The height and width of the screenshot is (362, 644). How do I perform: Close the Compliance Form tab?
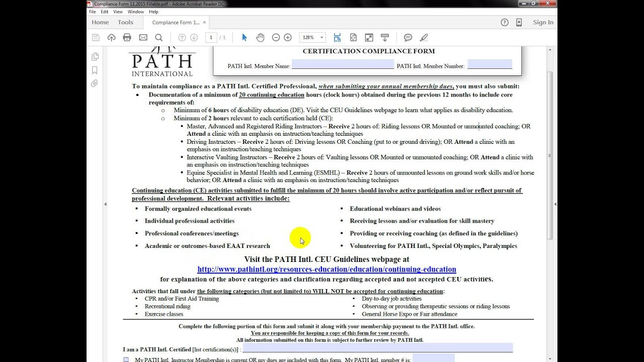[204, 22]
